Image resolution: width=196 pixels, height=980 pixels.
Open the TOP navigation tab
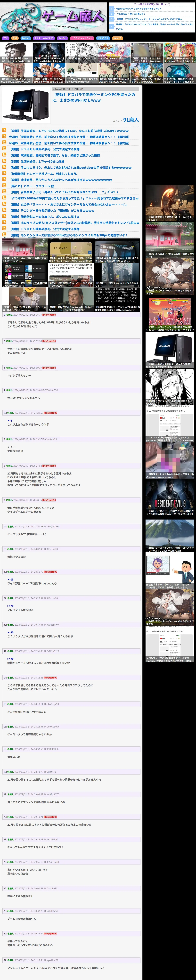click(5, 38)
